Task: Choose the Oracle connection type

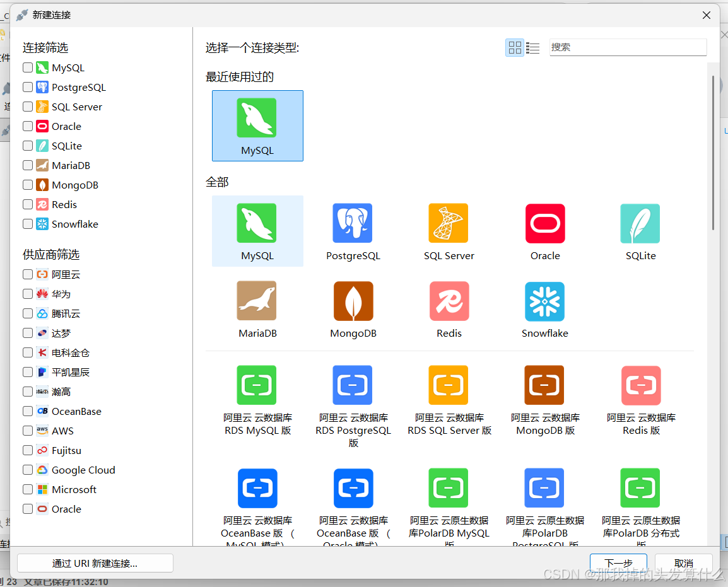Action: tap(545, 231)
